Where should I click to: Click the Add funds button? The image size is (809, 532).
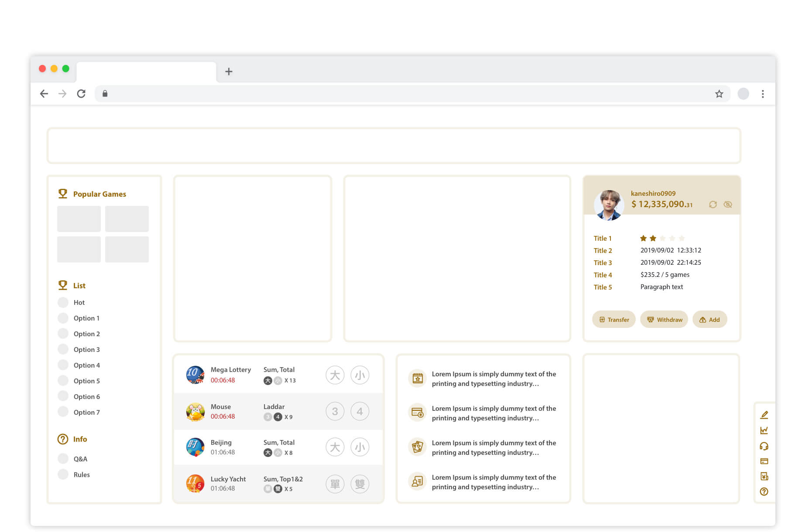coord(710,320)
